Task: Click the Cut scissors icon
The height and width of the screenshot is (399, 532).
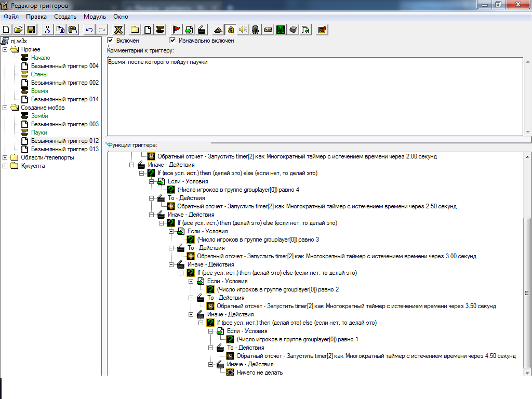Action: pyautogui.click(x=47, y=30)
